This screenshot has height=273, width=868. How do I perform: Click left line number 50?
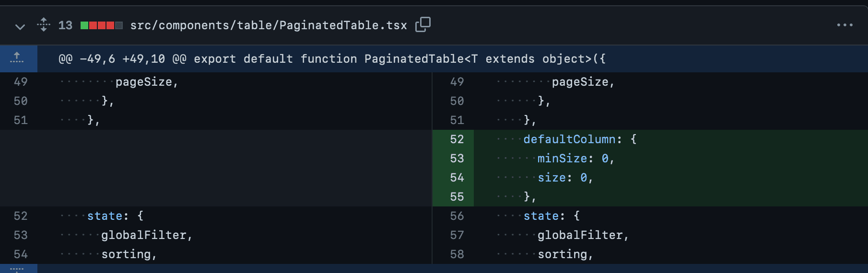[21, 101]
